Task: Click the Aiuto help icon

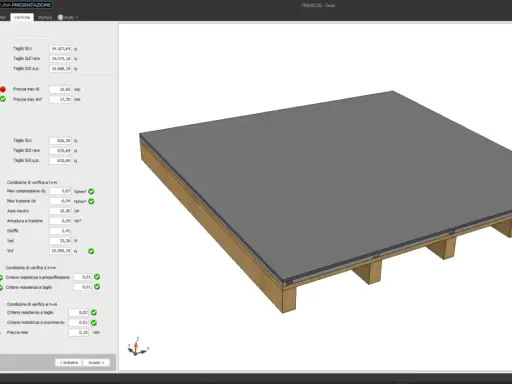Action: tap(60, 17)
